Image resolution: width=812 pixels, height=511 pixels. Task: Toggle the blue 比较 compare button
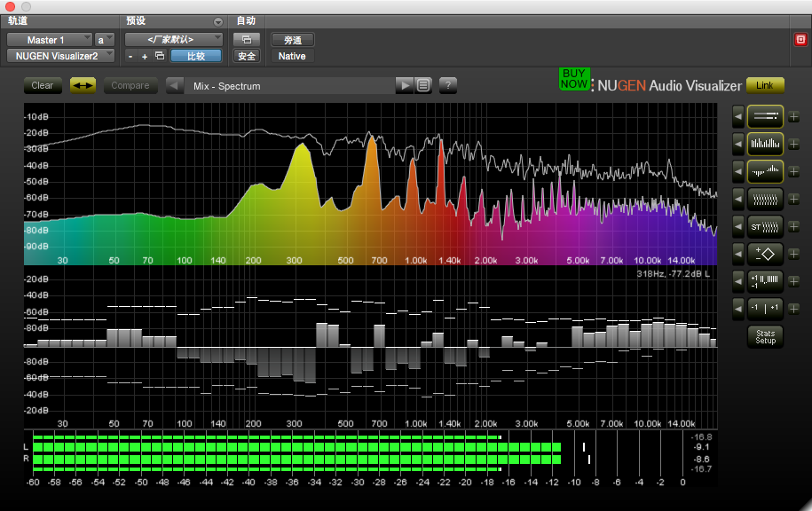[195, 56]
